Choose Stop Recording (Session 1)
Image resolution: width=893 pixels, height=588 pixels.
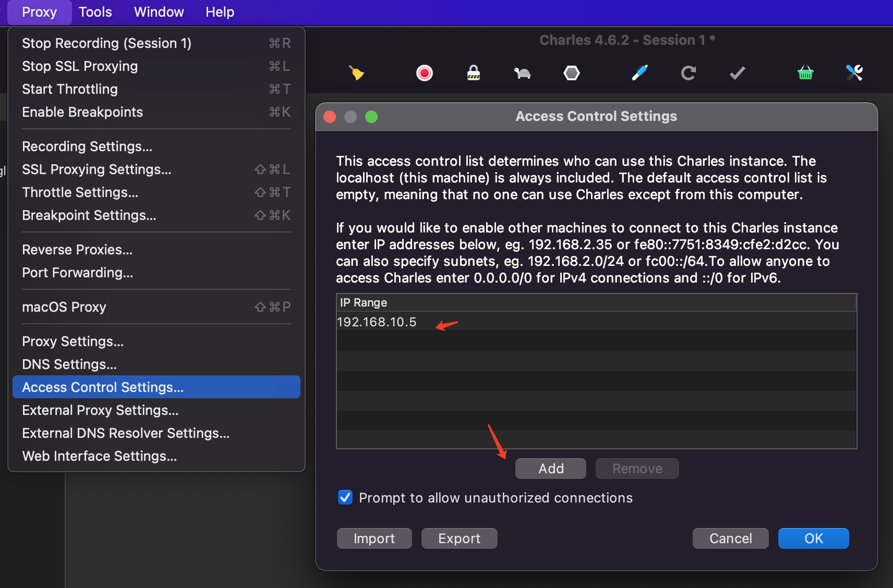[x=156, y=43]
